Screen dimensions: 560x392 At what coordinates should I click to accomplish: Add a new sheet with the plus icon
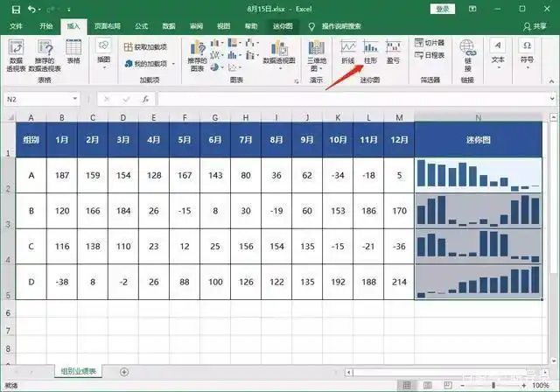(x=124, y=372)
